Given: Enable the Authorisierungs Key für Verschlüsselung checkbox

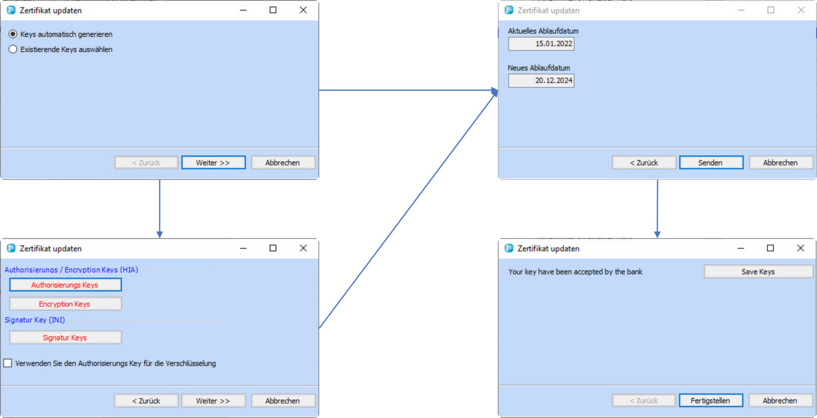Looking at the screenshot, I should [8, 363].
